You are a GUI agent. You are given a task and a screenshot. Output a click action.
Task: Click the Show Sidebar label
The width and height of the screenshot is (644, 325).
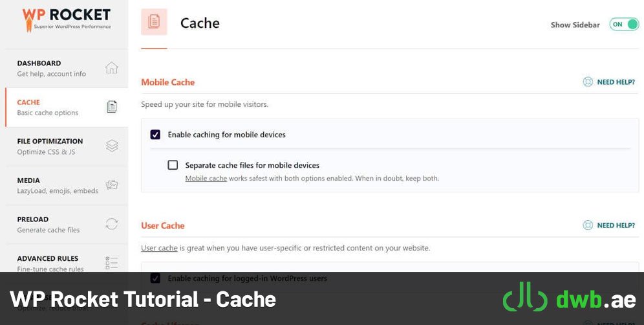[x=575, y=25]
